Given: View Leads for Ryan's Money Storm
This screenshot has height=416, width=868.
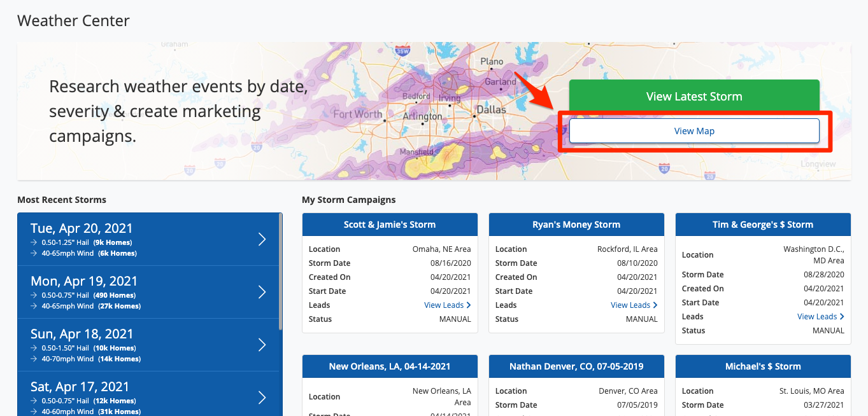Looking at the screenshot, I should click(x=634, y=305).
